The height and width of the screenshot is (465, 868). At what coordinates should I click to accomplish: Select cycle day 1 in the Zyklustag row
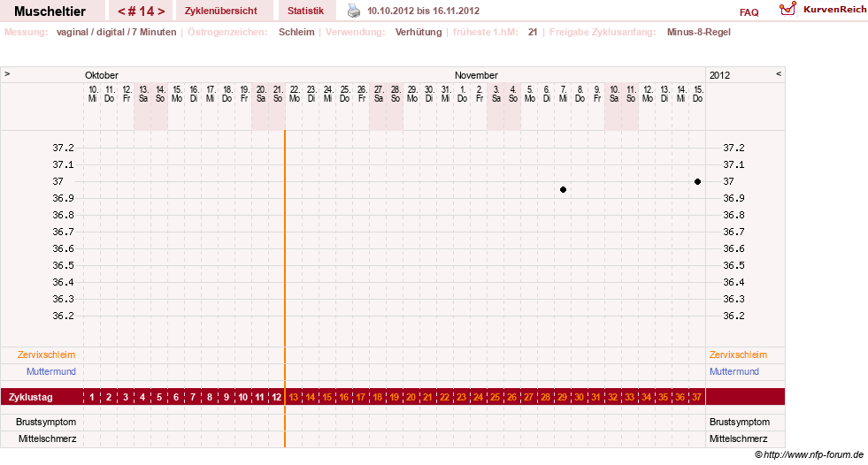tap(92, 397)
